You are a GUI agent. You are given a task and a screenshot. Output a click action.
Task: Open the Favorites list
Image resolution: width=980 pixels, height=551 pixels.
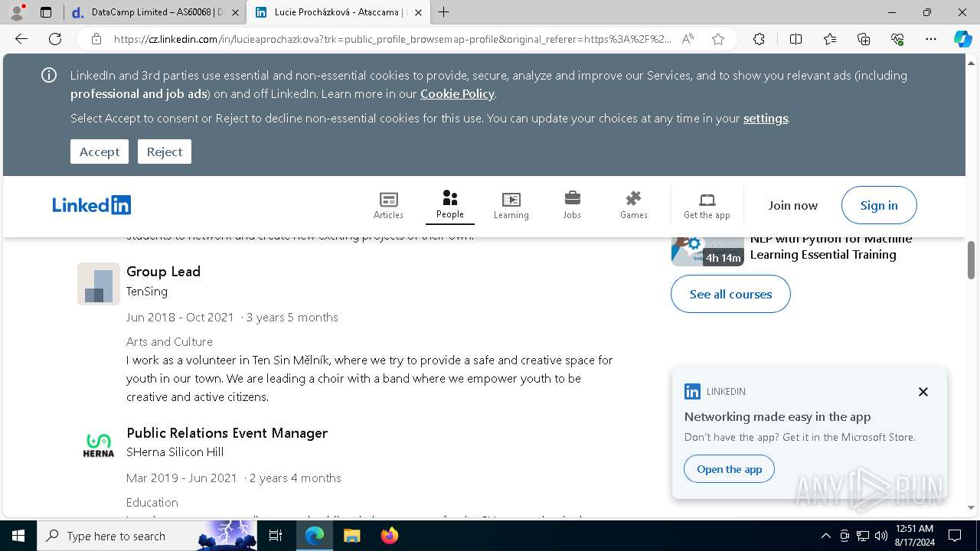point(830,39)
